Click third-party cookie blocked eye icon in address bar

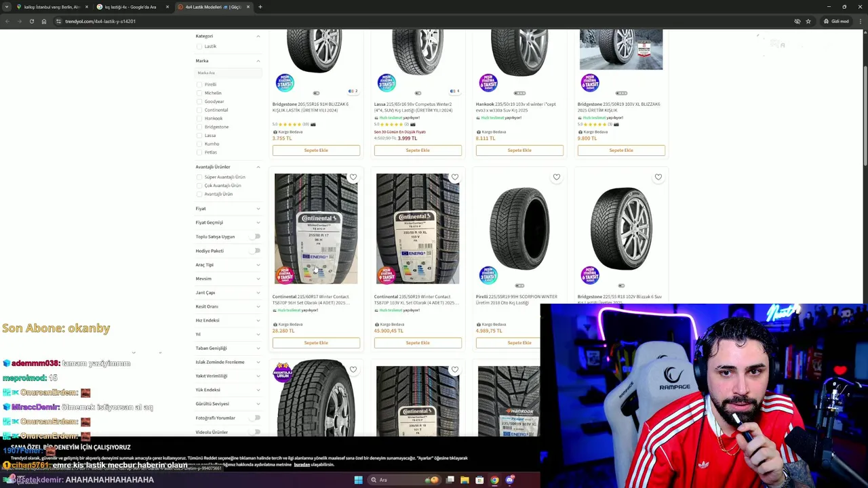point(797,21)
